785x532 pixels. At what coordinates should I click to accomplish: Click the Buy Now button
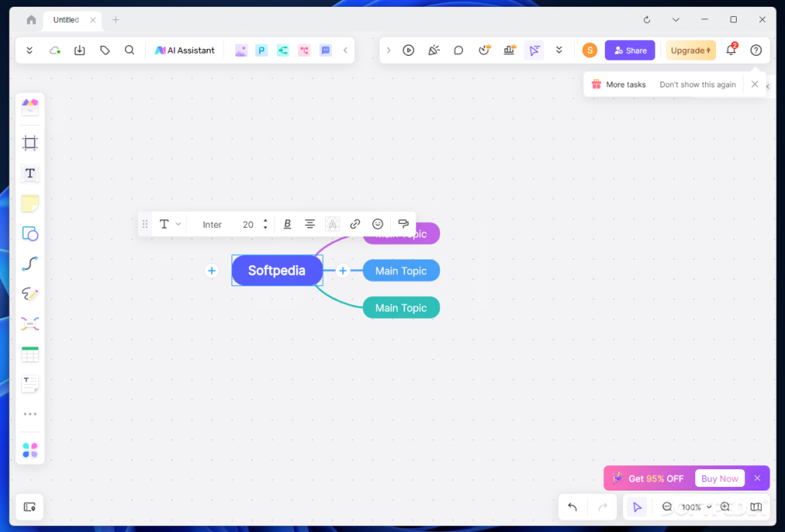pos(719,478)
